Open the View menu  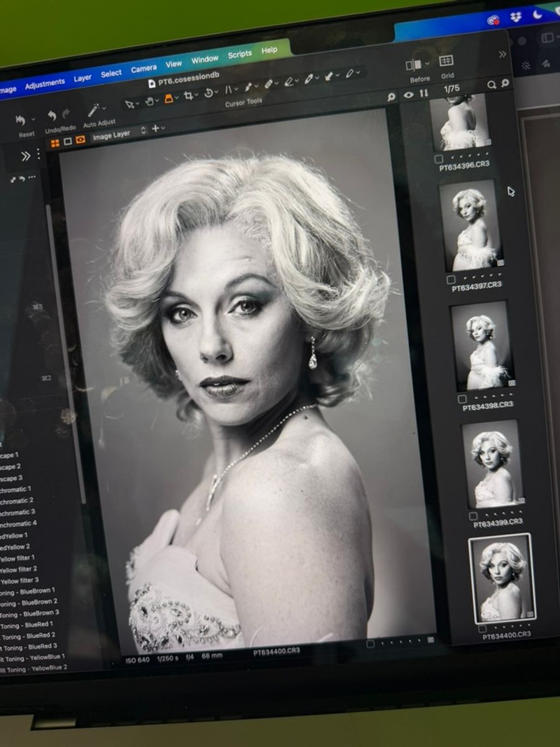pyautogui.click(x=174, y=64)
